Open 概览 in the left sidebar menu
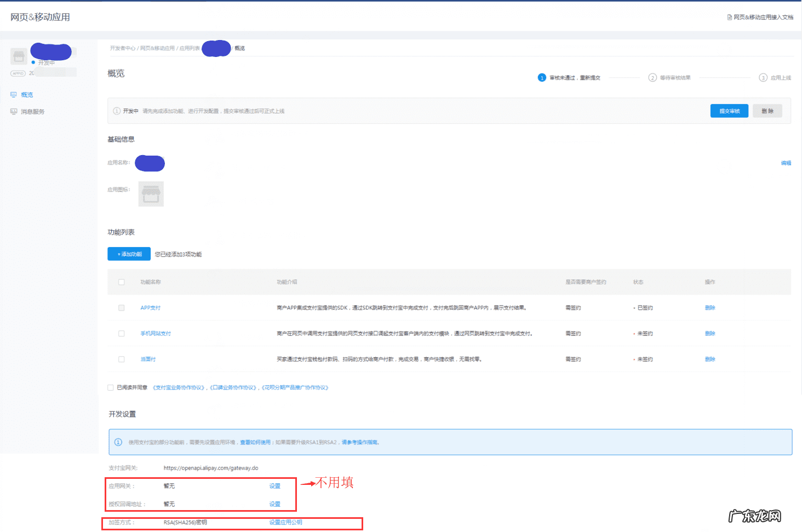802x532 pixels. pyautogui.click(x=27, y=95)
